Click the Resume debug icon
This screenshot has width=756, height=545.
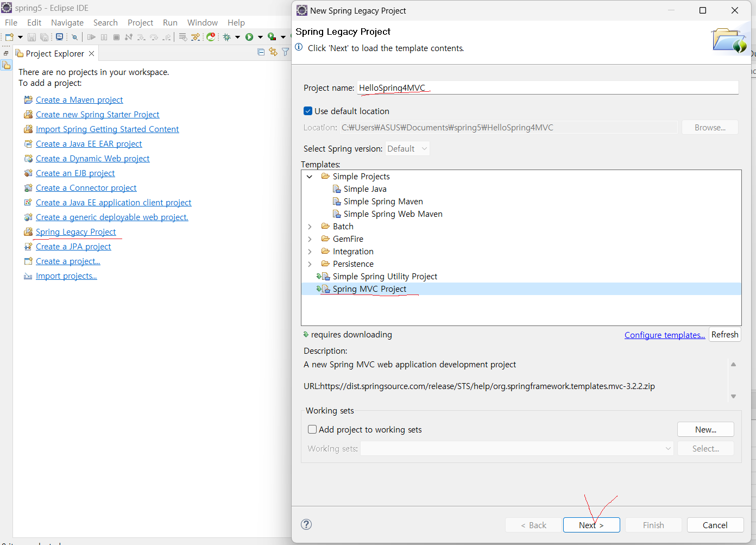tap(91, 37)
